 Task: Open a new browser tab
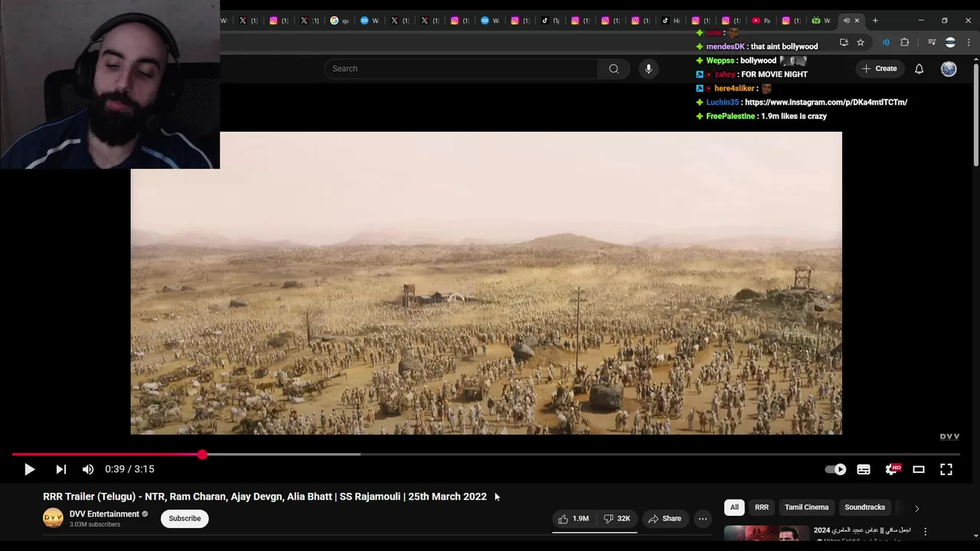pos(875,21)
